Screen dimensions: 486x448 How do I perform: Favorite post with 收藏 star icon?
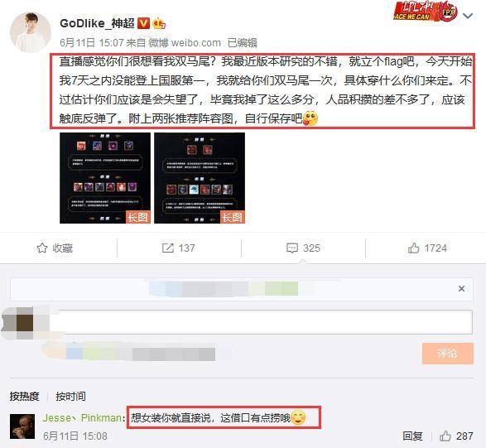(x=55, y=248)
